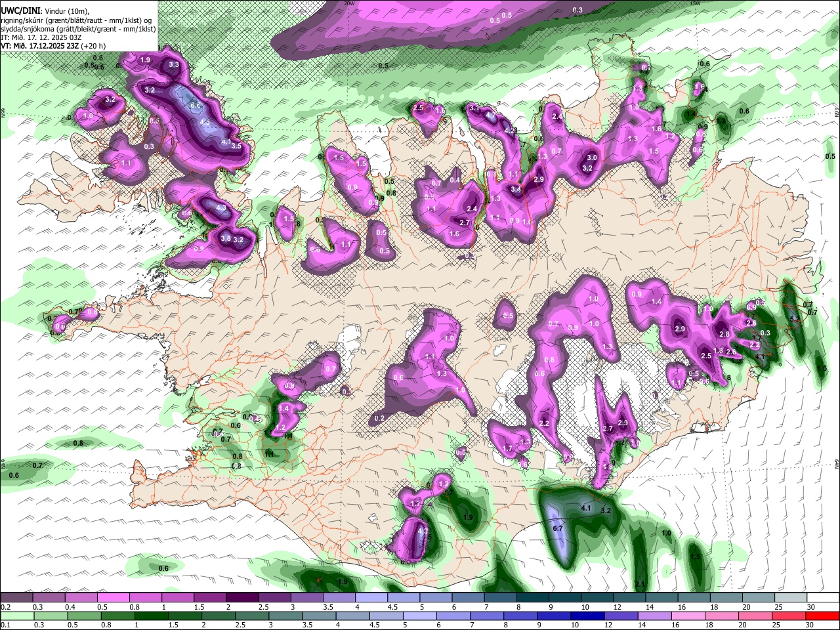840x630 pixels.
Task: Pick the light lavender 4 swatch in purple scale
Action: pos(371,597)
